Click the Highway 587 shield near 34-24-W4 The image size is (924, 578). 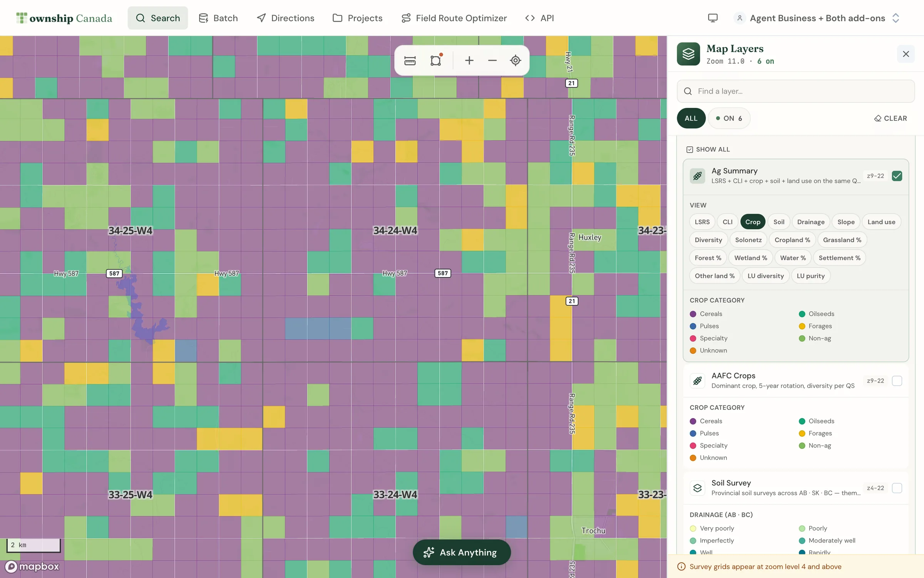click(x=443, y=273)
